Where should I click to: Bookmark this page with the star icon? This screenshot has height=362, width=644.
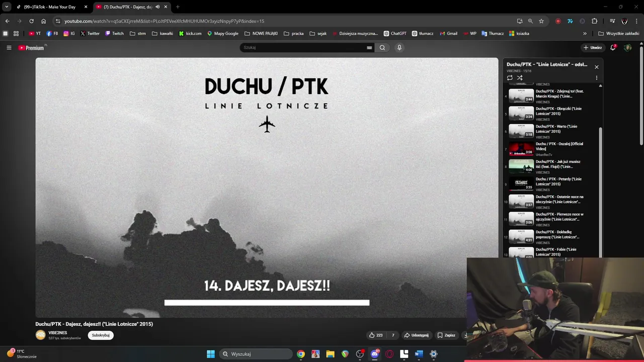(541, 21)
